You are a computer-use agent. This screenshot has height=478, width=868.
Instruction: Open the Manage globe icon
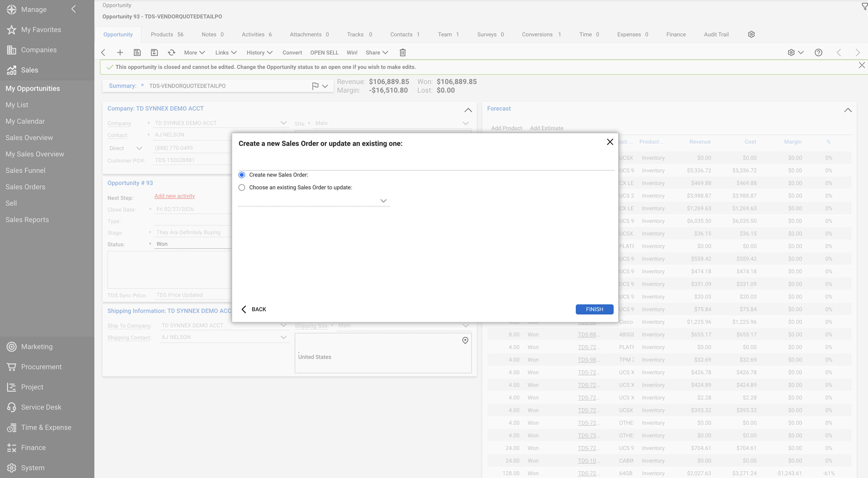coord(11,9)
